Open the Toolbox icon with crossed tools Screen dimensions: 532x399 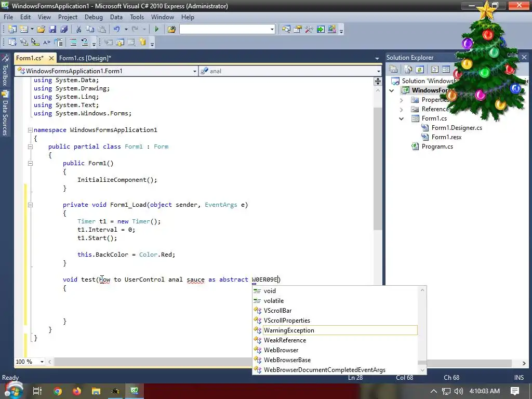(309, 30)
